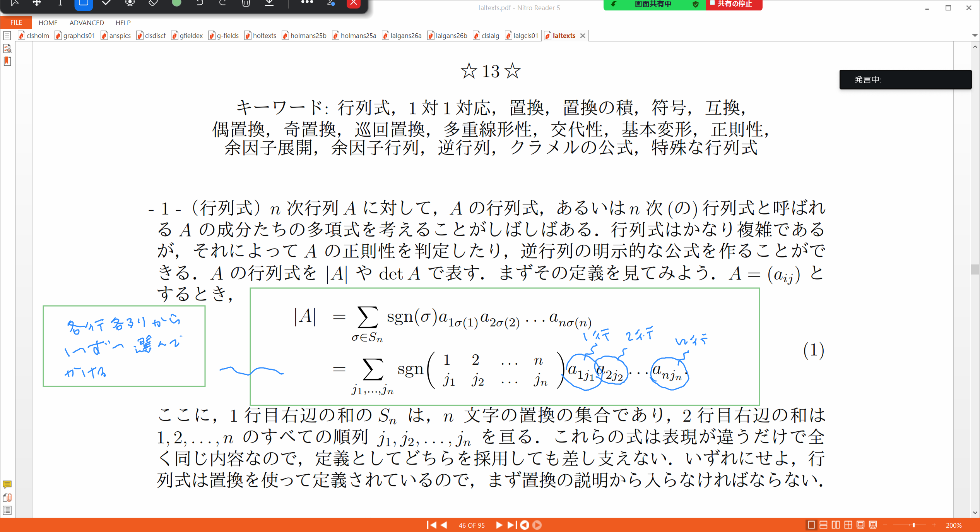Click the page number field 46 OF 95
980x532 pixels.
click(x=472, y=525)
